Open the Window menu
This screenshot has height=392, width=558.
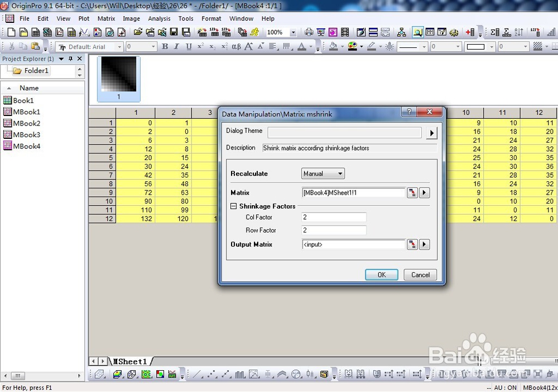241,18
